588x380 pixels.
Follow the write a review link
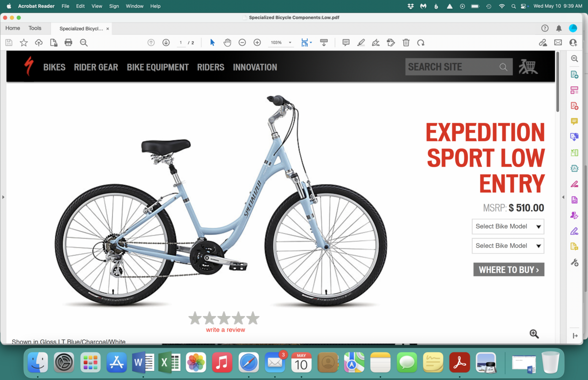point(225,330)
